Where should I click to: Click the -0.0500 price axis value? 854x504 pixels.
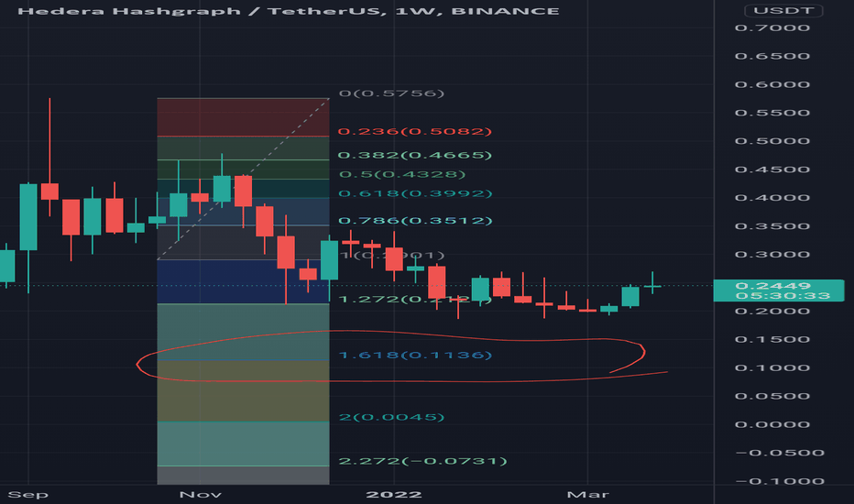tap(780, 453)
